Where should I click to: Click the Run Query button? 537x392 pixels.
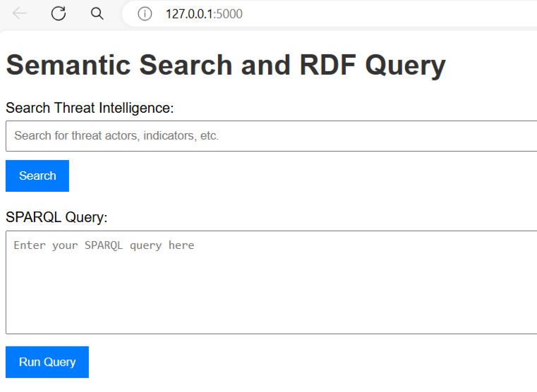coord(47,362)
